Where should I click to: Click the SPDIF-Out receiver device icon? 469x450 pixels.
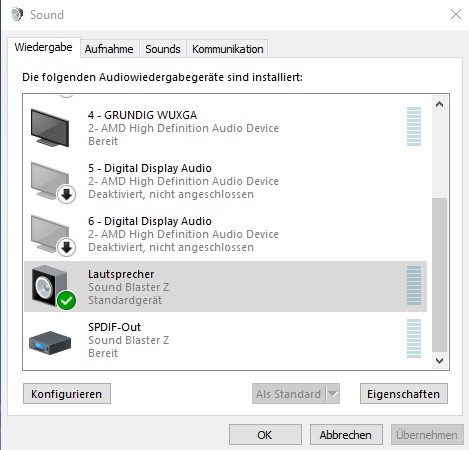[x=50, y=342]
